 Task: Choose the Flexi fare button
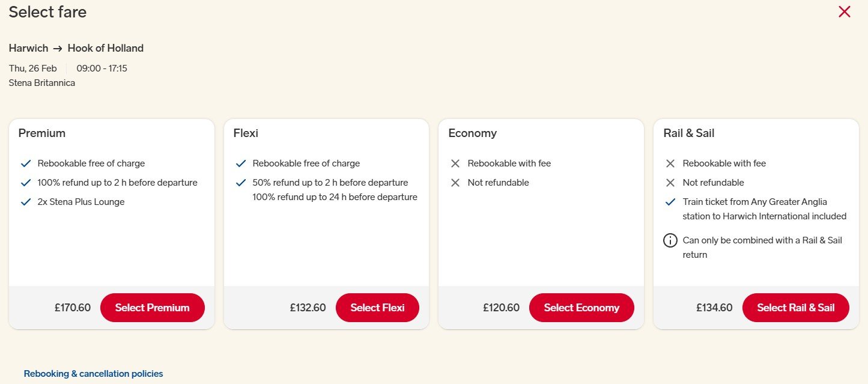click(x=377, y=308)
